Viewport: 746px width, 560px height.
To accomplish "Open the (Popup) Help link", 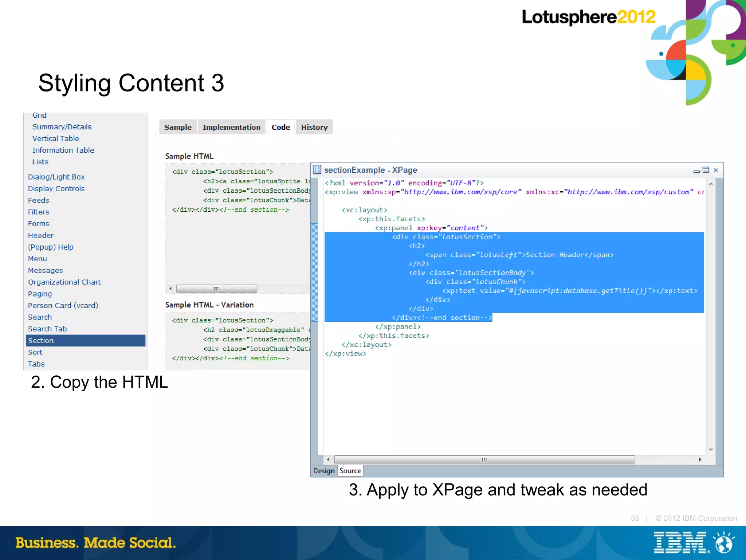I will click(x=51, y=247).
